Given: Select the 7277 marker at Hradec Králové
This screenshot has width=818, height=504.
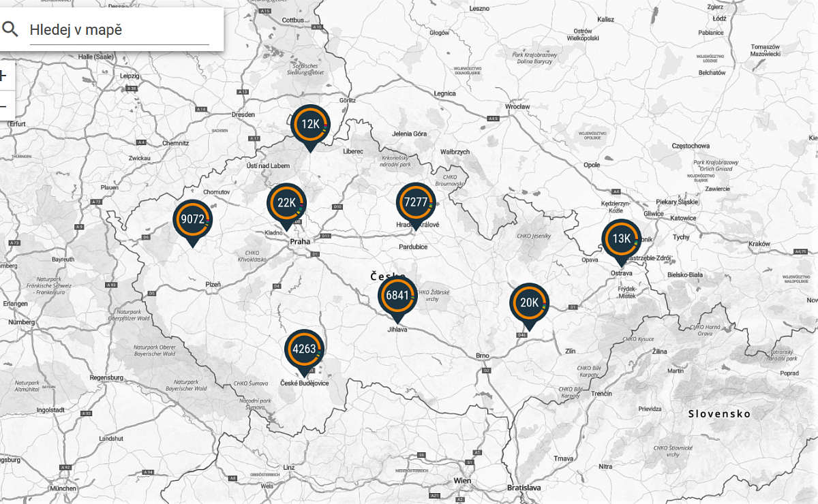Looking at the screenshot, I should [x=416, y=202].
